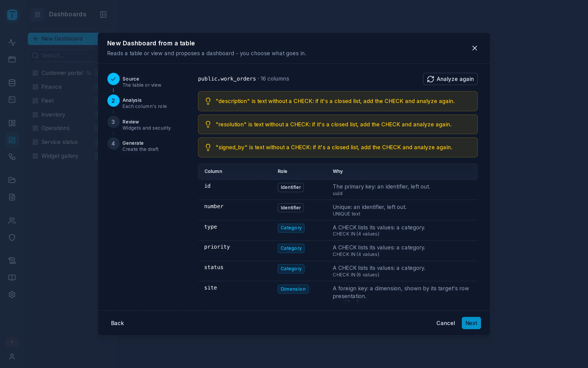Open the workflow nodes sidebar icon
This screenshot has height=368, width=588.
click(12, 157)
